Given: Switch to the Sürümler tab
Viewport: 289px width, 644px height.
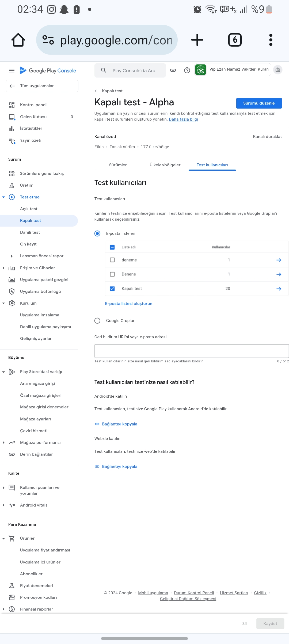Looking at the screenshot, I should [118, 165].
